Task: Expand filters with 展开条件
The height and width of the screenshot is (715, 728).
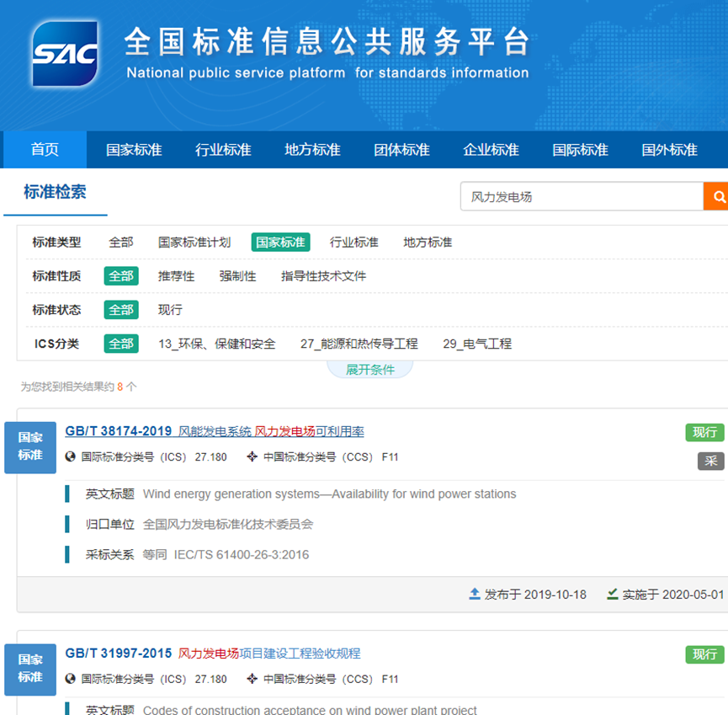Action: (x=370, y=370)
